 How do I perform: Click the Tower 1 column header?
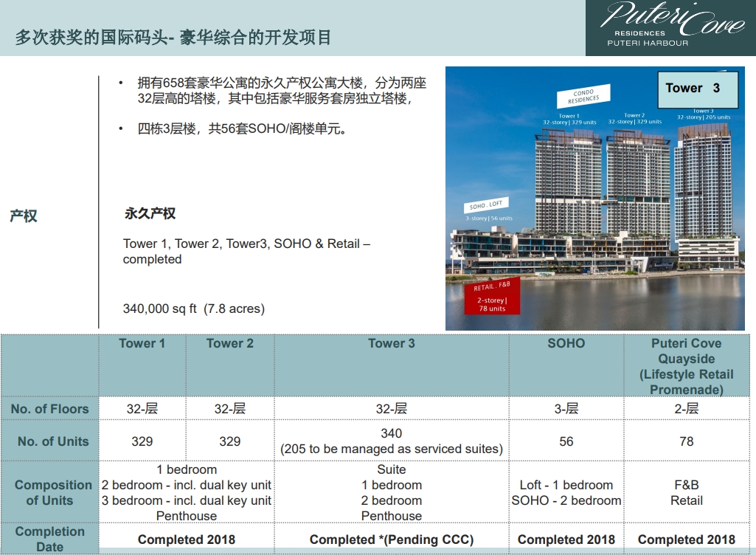pyautogui.click(x=142, y=343)
